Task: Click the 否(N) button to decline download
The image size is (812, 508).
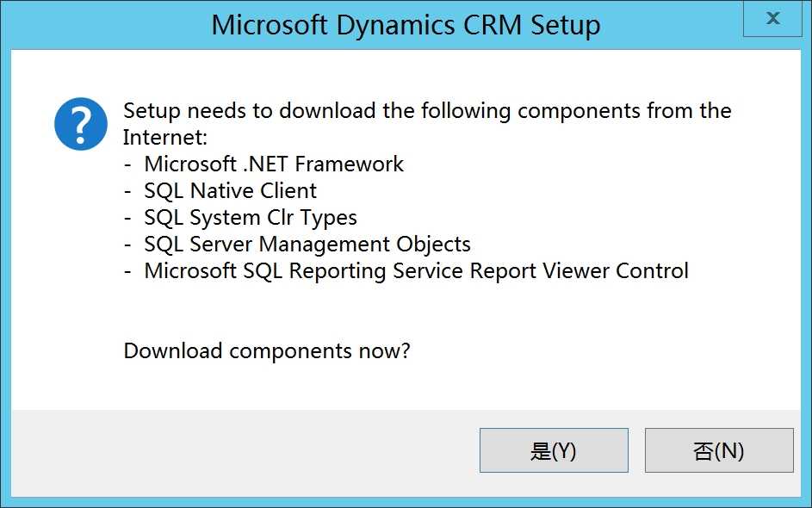Action: click(x=719, y=450)
